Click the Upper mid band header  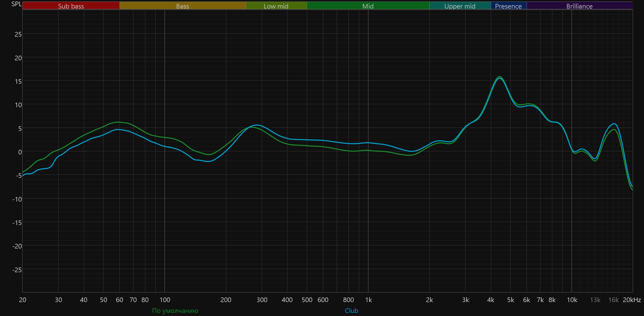point(460,6)
